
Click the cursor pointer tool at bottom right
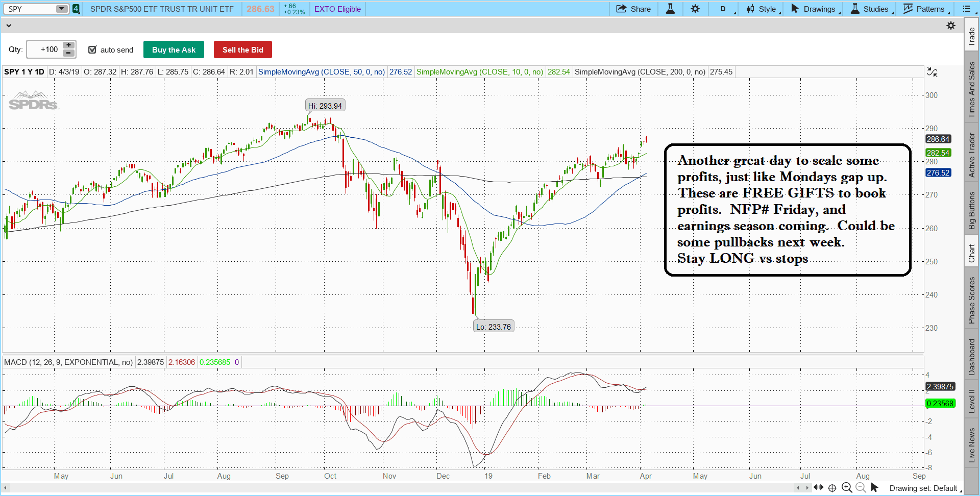coord(874,487)
